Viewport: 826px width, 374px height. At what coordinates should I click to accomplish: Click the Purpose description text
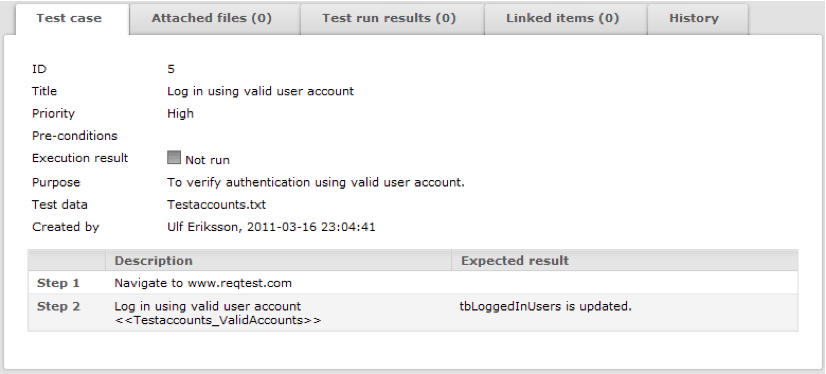[316, 182]
